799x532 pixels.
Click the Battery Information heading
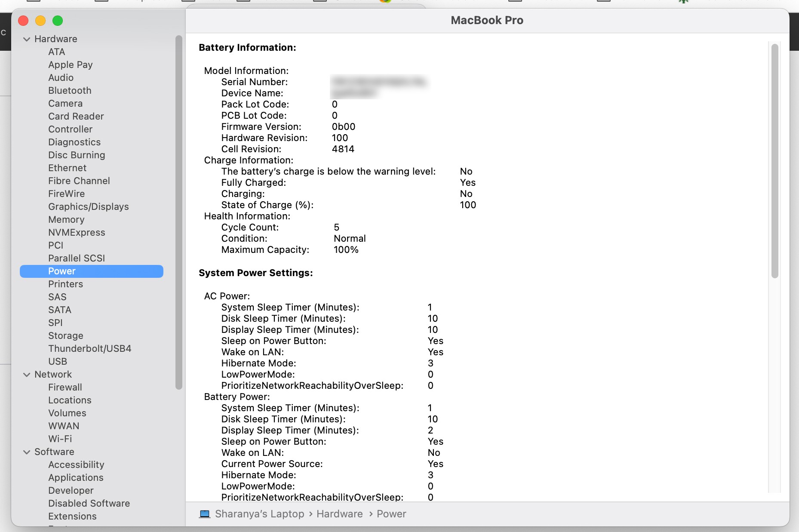247,48
